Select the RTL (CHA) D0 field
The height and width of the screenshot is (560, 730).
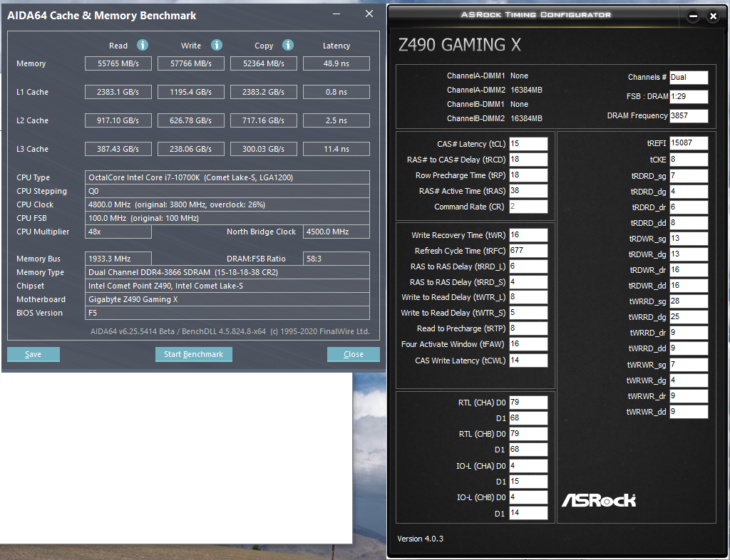coord(528,403)
